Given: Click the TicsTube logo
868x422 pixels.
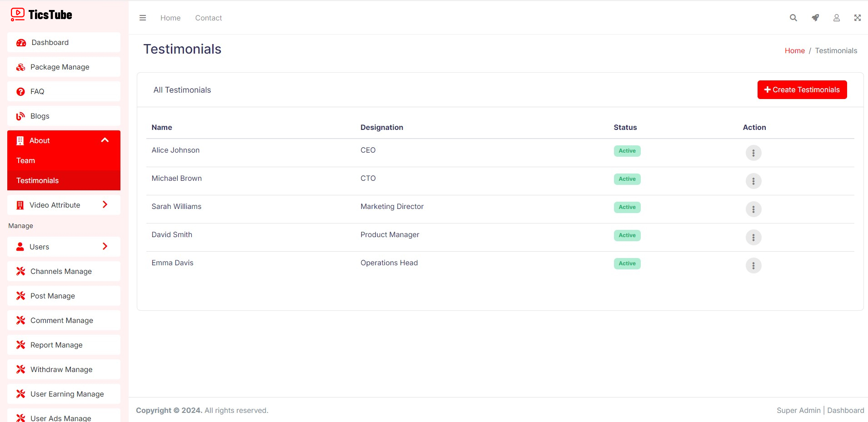Looking at the screenshot, I should (42, 15).
